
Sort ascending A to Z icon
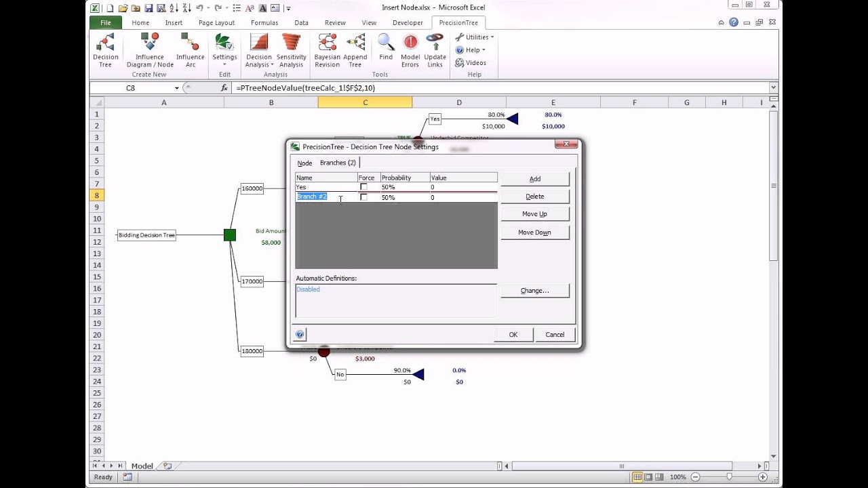click(x=174, y=8)
